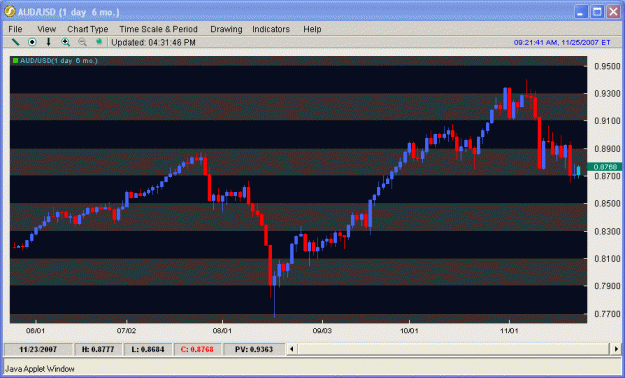Click the 0.9300 price axis label
This screenshot has height=378, width=625.
[x=607, y=93]
